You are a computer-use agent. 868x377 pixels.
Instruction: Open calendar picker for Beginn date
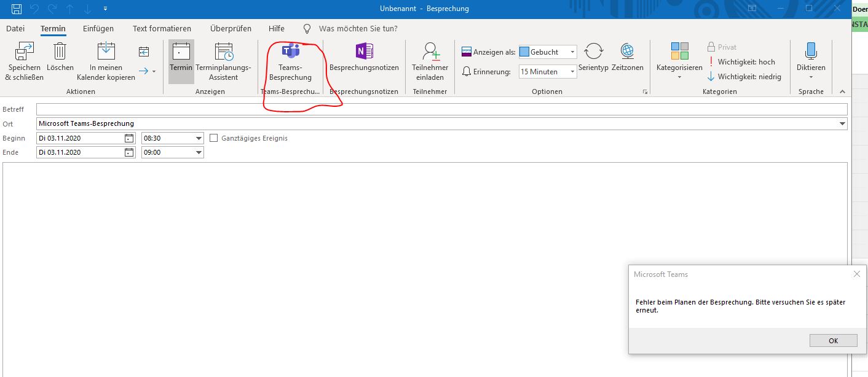(x=129, y=138)
